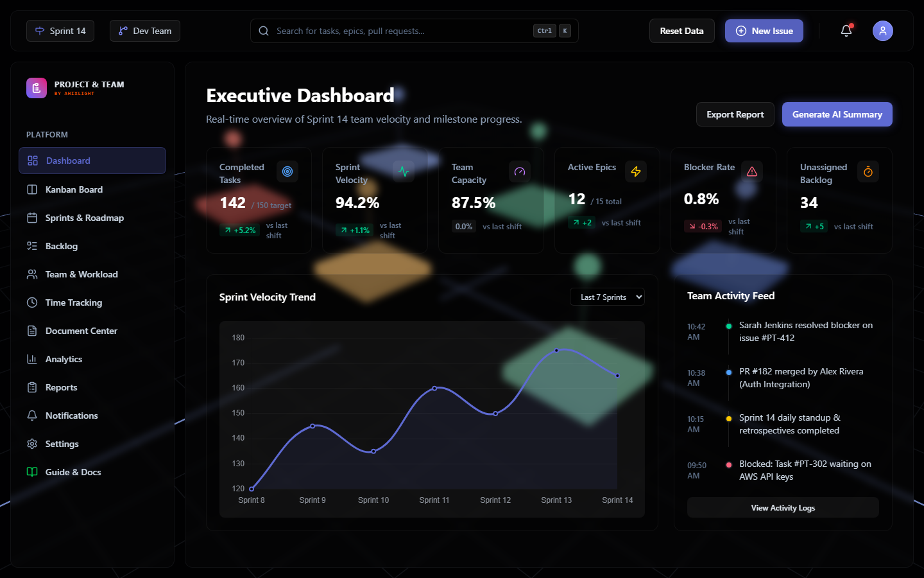Click the Blocker Rate warning triangle icon
924x578 pixels.
pos(752,171)
